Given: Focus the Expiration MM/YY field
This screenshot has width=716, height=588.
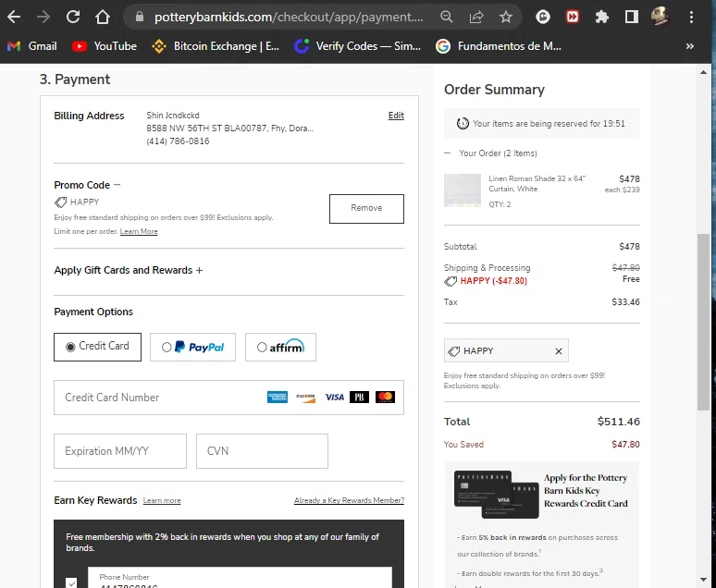Looking at the screenshot, I should [x=120, y=451].
